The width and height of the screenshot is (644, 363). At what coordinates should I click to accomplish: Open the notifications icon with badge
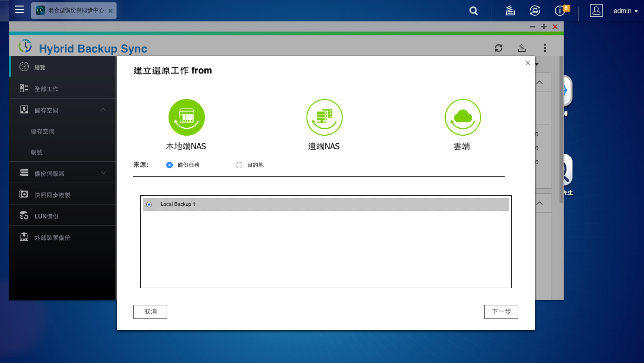click(x=561, y=10)
